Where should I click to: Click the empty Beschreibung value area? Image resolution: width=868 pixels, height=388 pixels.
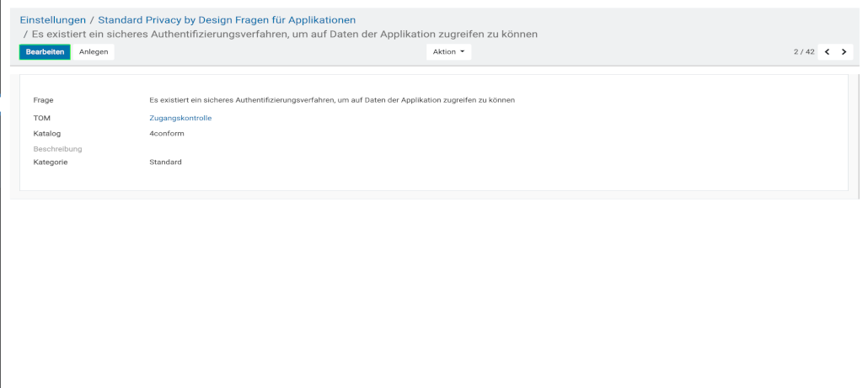[x=337, y=149]
